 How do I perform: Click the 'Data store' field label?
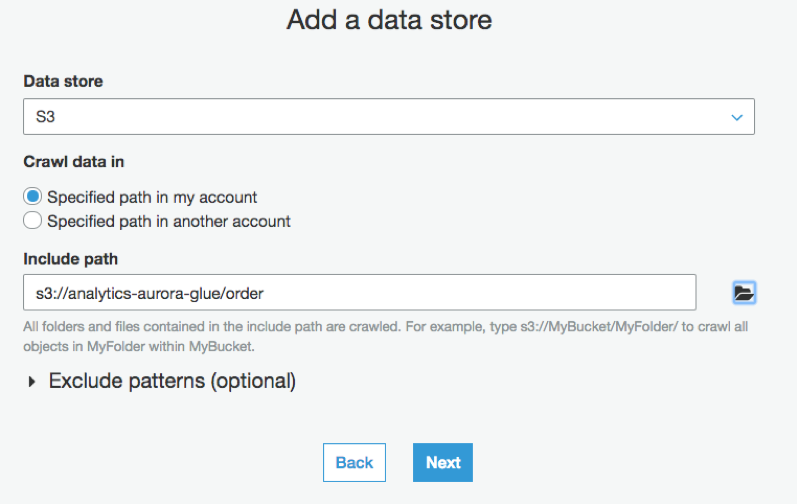pos(63,81)
